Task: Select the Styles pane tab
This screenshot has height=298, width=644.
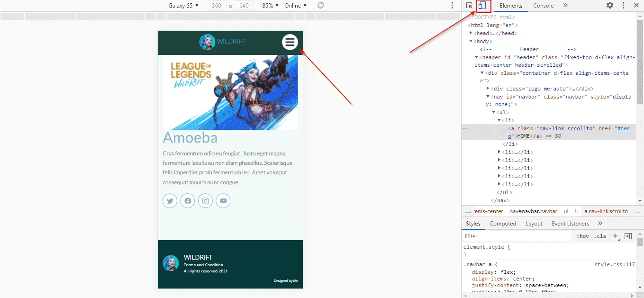Action: tap(473, 224)
